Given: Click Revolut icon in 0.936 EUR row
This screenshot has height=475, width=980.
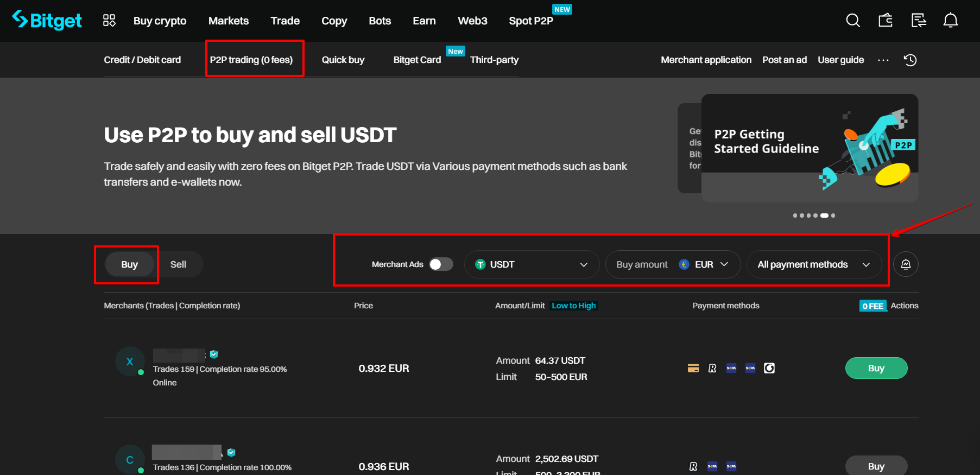Looking at the screenshot, I should (x=693, y=466).
